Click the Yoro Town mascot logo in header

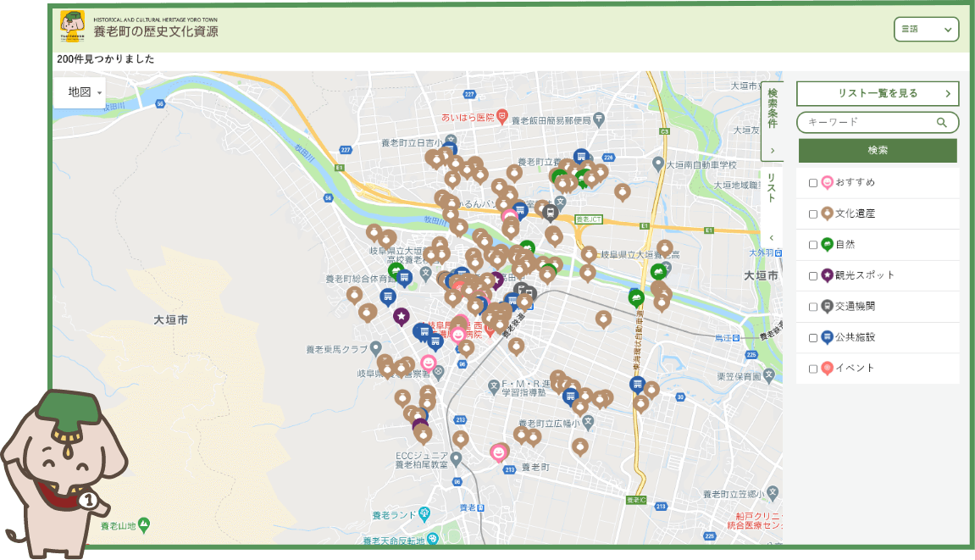(x=72, y=26)
